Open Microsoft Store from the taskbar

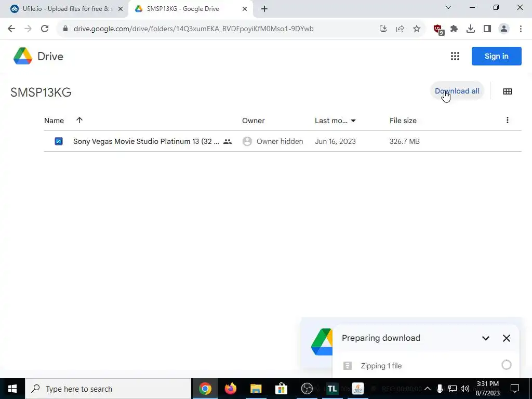tap(281, 389)
